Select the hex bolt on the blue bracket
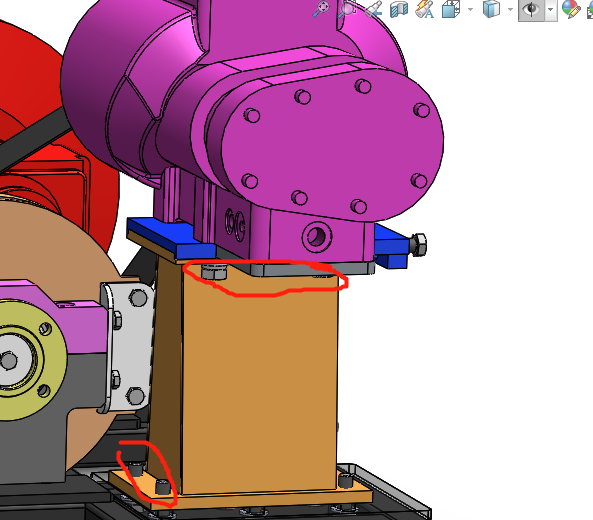The height and width of the screenshot is (520, 593). pos(418,244)
